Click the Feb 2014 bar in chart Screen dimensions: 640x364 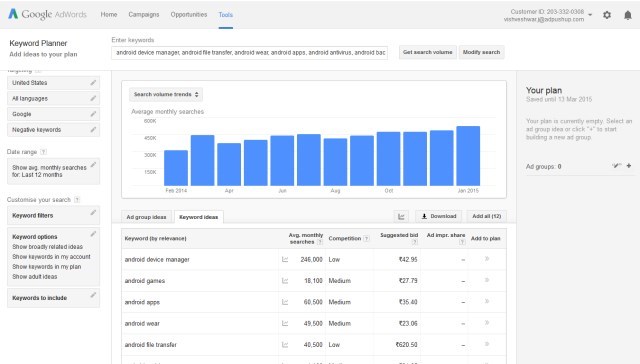click(x=176, y=168)
